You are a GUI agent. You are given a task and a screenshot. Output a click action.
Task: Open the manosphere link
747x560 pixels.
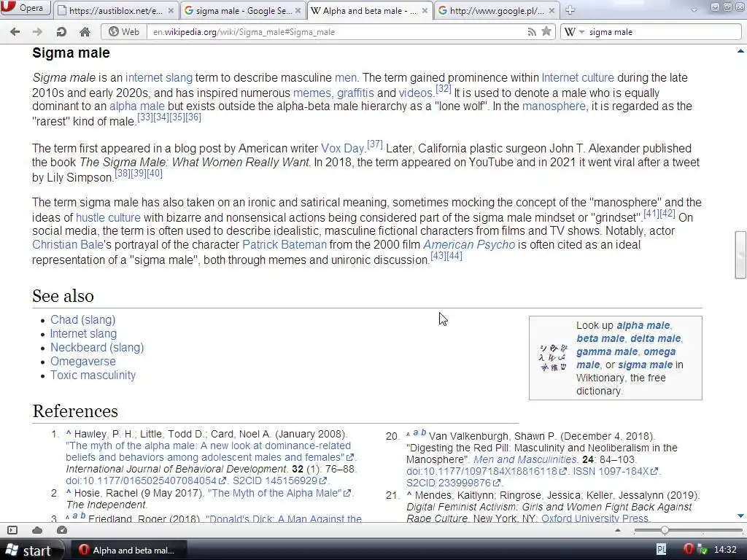tap(555, 106)
